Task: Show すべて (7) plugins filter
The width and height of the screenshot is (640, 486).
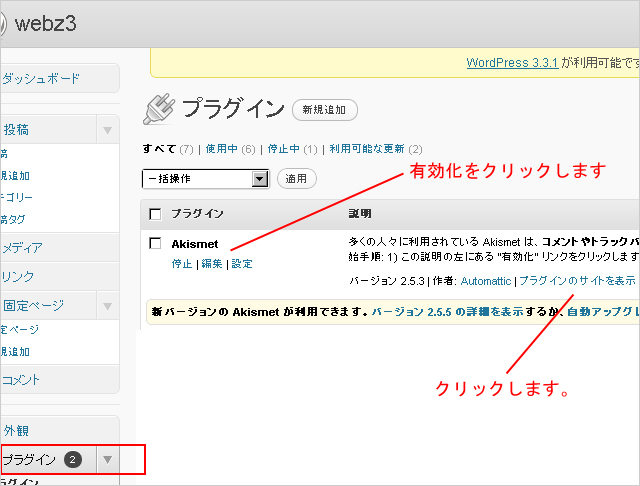Action: click(x=168, y=149)
